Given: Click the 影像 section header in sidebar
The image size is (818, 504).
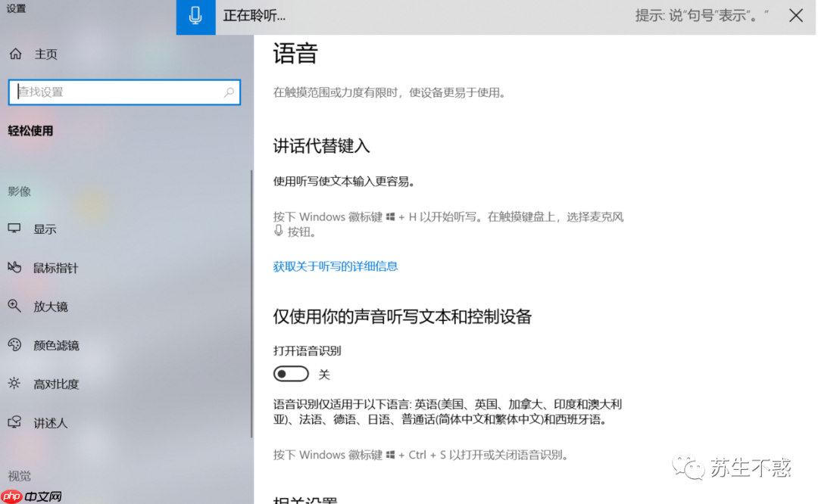Looking at the screenshot, I should point(19,191).
